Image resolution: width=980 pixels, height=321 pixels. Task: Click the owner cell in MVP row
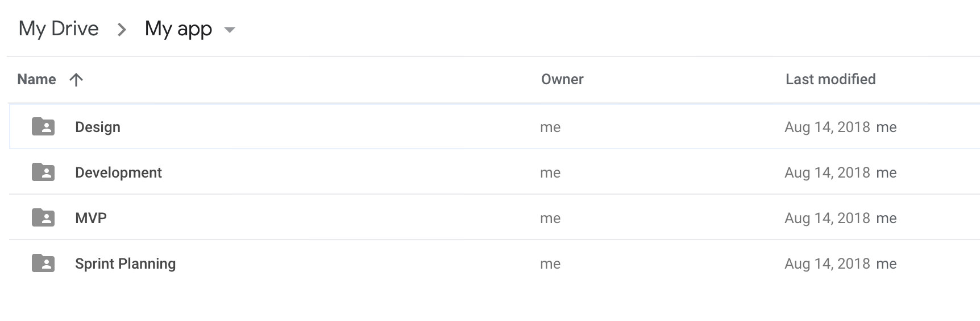coord(550,218)
